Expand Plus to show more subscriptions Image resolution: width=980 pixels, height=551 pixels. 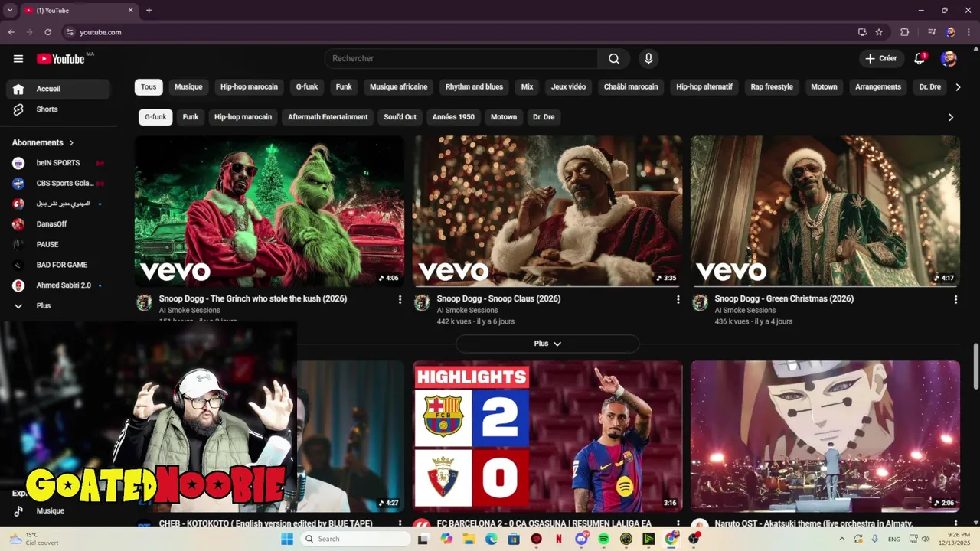point(58,306)
